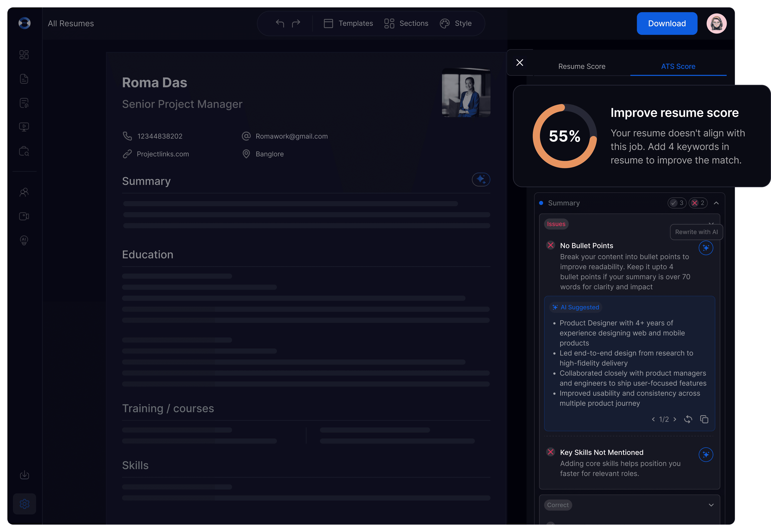Click the Download button

[x=667, y=23]
